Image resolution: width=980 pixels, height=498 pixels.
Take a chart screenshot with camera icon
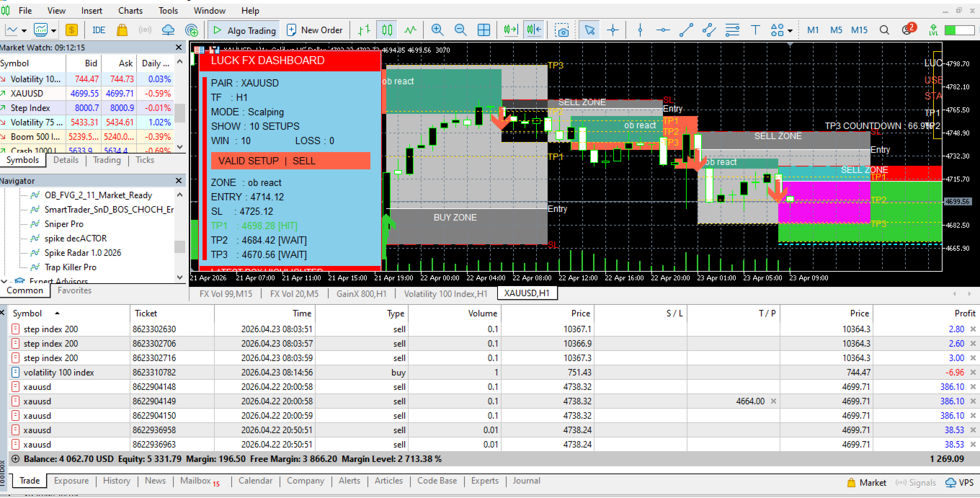562,30
